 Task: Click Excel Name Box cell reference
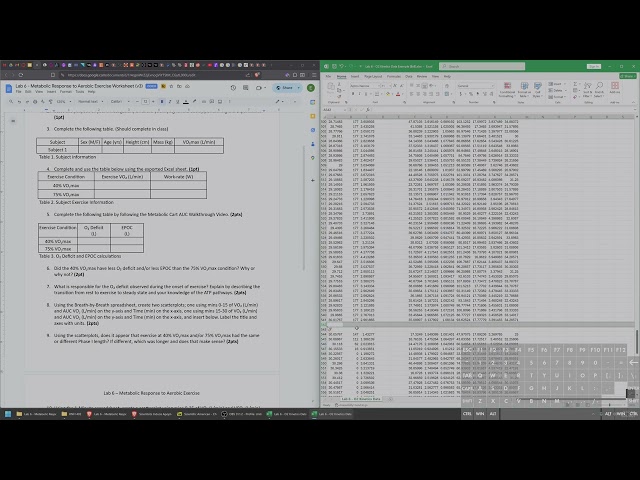coord(333,110)
